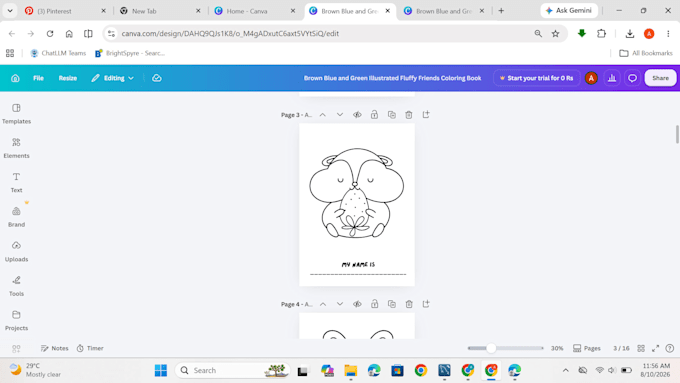This screenshot has height=383, width=680.
Task: Toggle the Pages thumbnail view
Action: click(x=587, y=348)
